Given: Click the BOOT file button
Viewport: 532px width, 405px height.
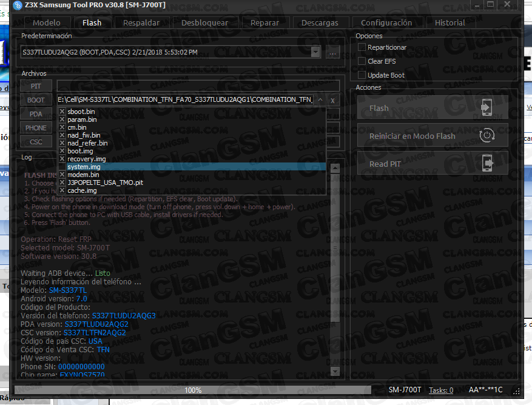Looking at the screenshot, I should (36, 100).
